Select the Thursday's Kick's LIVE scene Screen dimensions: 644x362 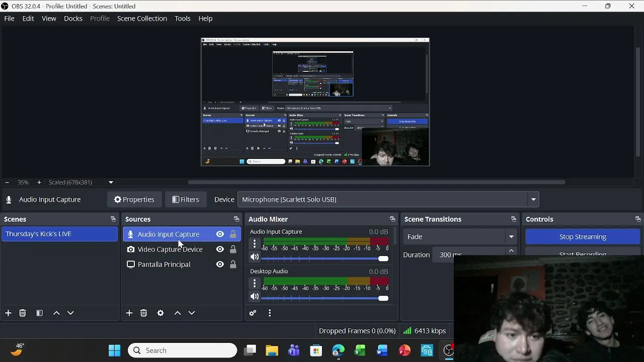[59, 234]
